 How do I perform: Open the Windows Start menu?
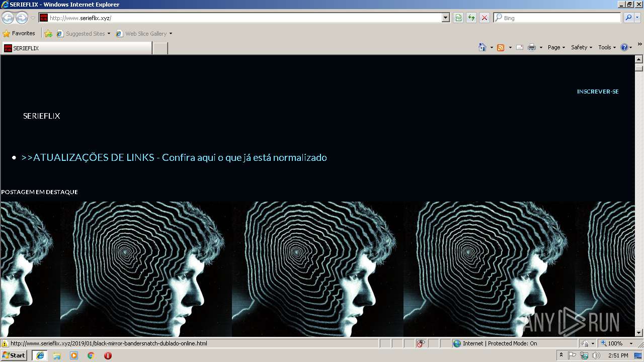coord(14,355)
